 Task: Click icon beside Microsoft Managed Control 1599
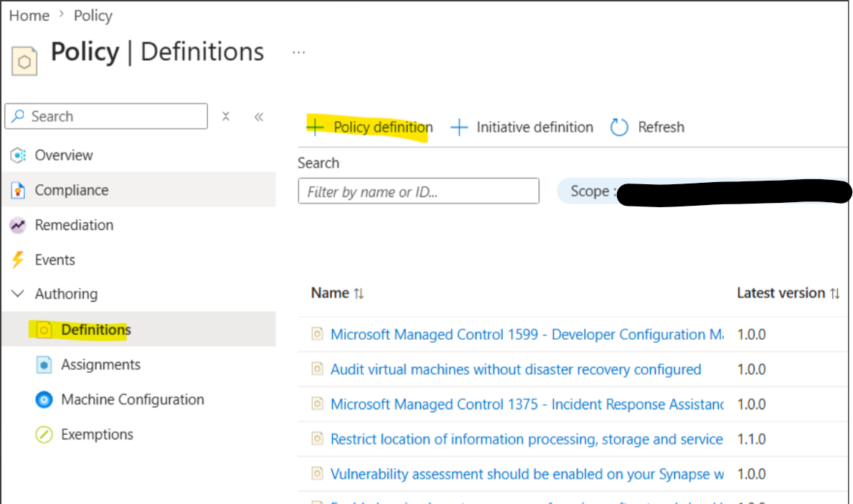(317, 334)
